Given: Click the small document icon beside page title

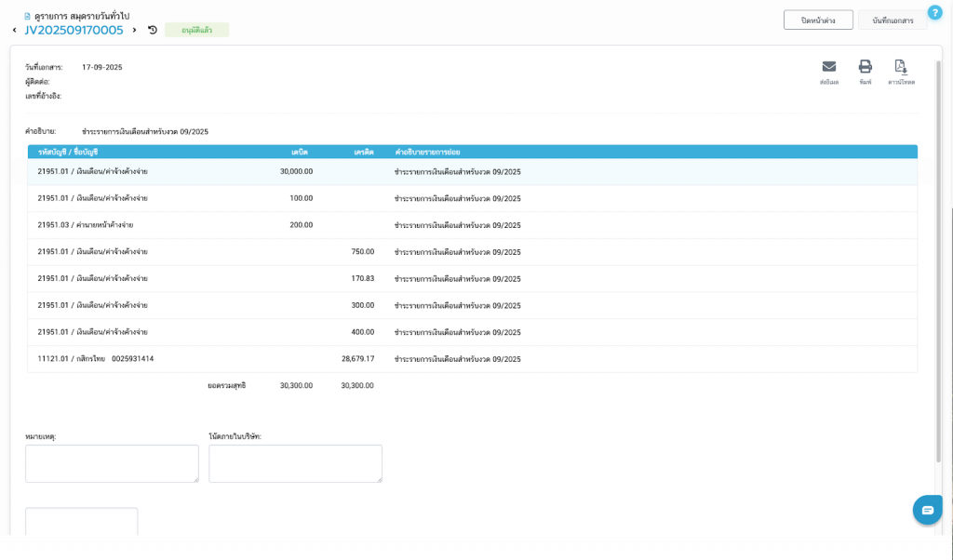Looking at the screenshot, I should (x=27, y=16).
